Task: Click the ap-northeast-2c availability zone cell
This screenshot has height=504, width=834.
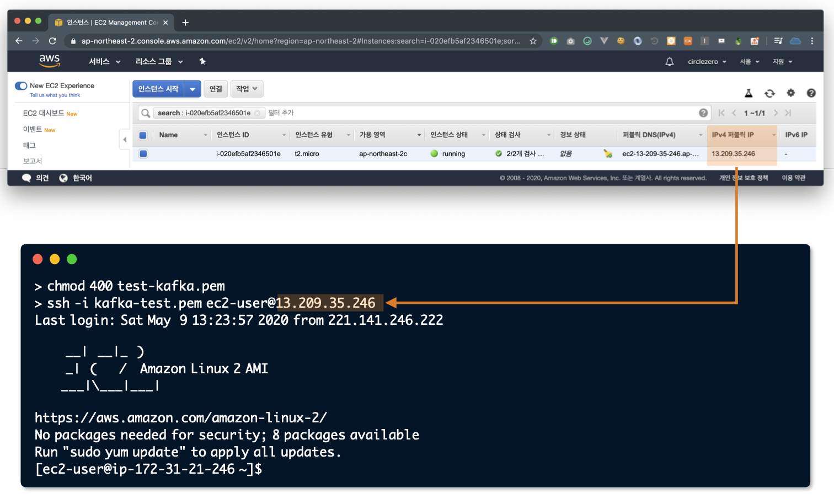Action: 383,154
